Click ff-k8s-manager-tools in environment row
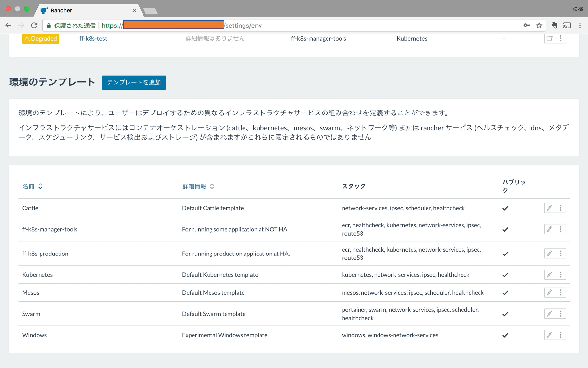This screenshot has height=368, width=588. point(318,38)
